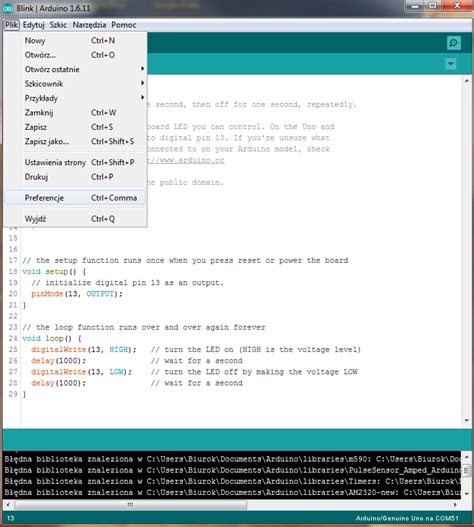Click the console scrollbar down arrow
Image resolution: width=474 pixels, height=527 pixels.
[x=467, y=493]
